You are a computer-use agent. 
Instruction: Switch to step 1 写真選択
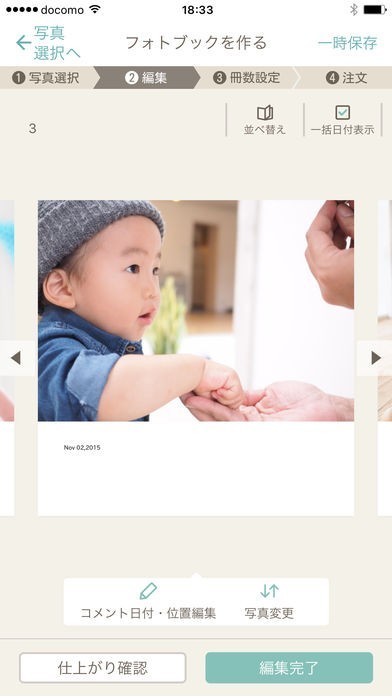click(x=46, y=78)
